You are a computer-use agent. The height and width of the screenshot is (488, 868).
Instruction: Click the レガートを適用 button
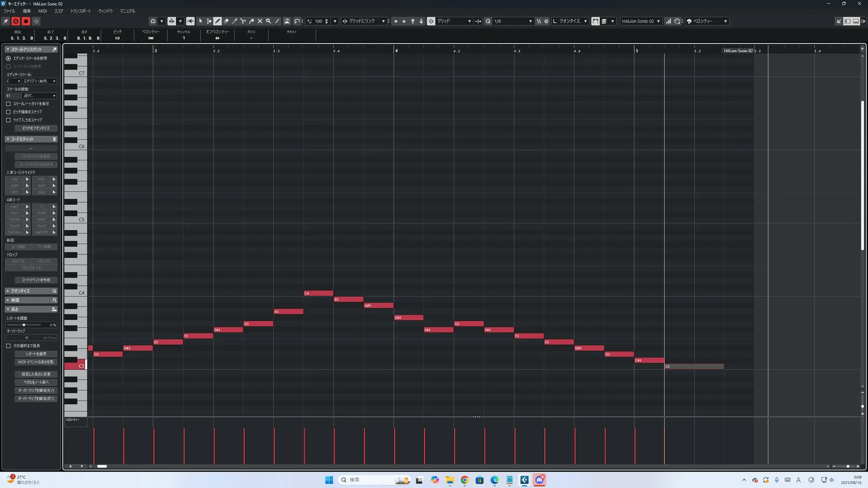pos(36,354)
